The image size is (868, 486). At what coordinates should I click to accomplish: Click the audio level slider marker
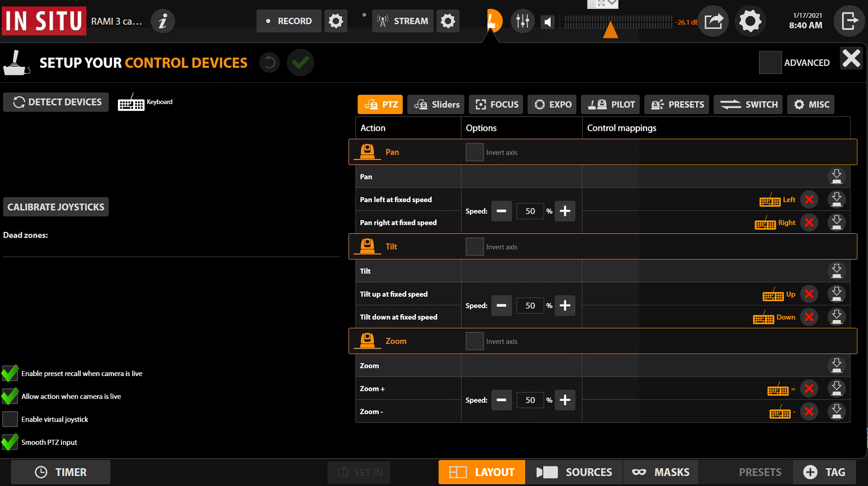tap(610, 31)
